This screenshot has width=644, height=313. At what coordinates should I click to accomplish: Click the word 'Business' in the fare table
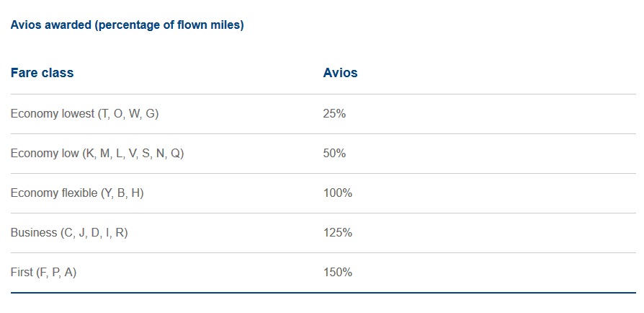click(x=33, y=233)
